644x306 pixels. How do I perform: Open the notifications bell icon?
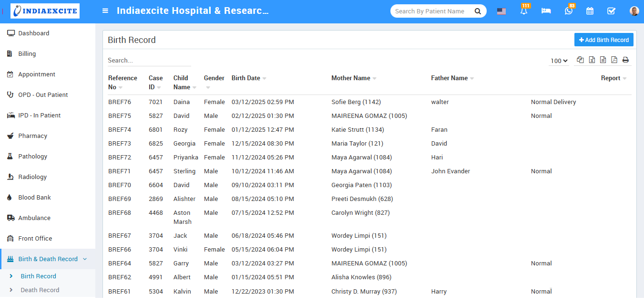tap(524, 11)
